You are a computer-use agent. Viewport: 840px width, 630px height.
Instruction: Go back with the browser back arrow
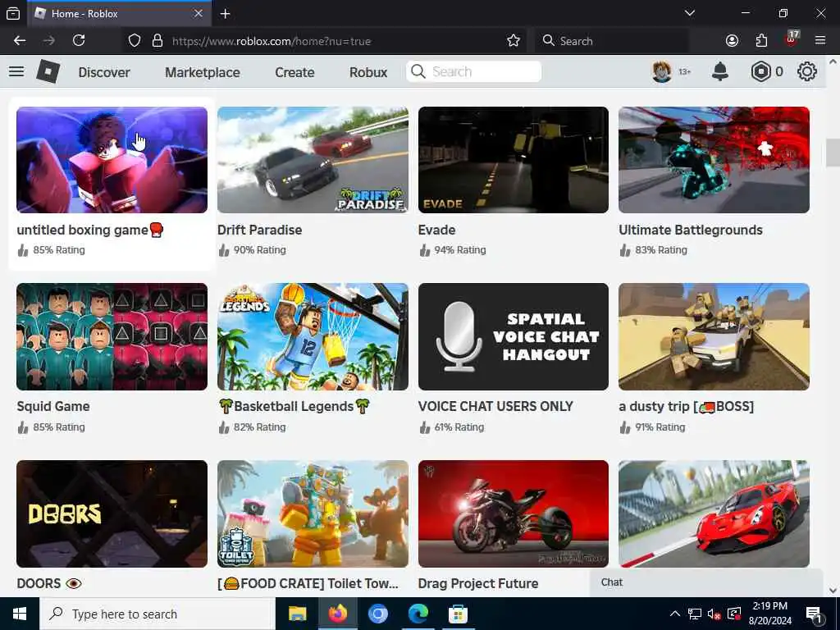(20, 41)
